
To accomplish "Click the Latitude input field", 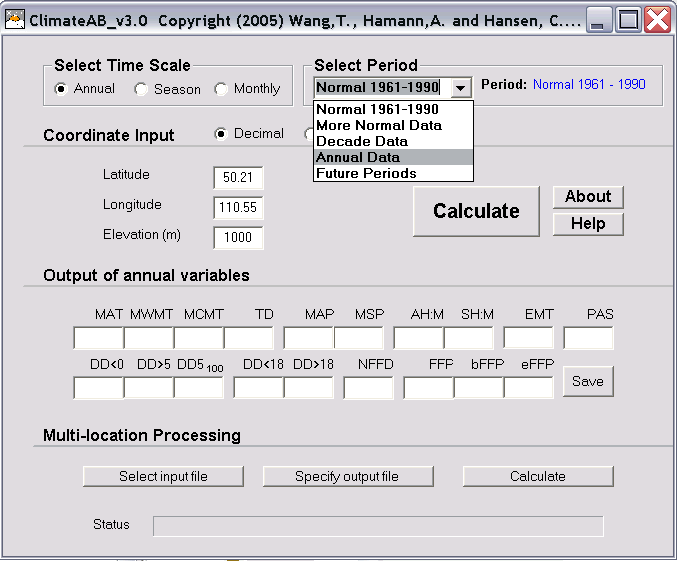I will click(238, 177).
